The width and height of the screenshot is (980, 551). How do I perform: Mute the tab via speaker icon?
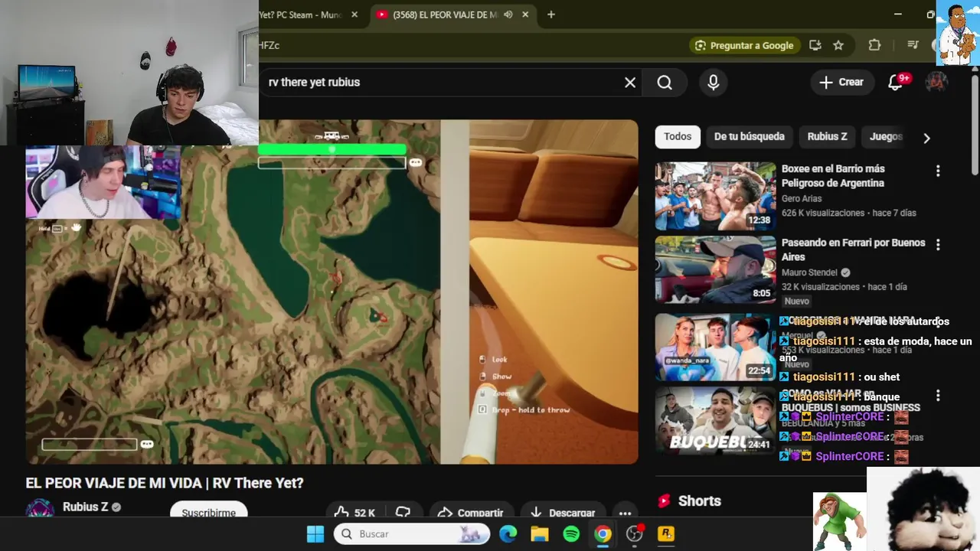pyautogui.click(x=508, y=15)
